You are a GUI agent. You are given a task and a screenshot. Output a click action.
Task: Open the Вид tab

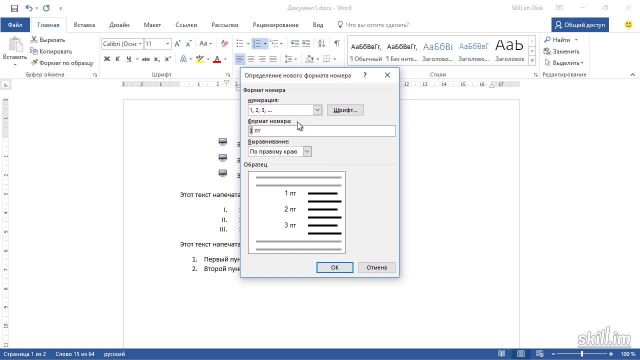[x=318, y=25]
